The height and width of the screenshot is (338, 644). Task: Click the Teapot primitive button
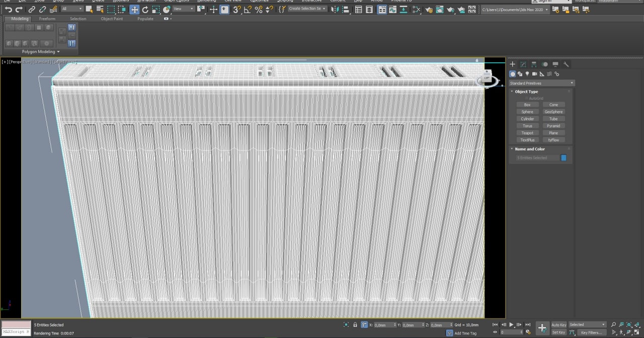(x=527, y=133)
